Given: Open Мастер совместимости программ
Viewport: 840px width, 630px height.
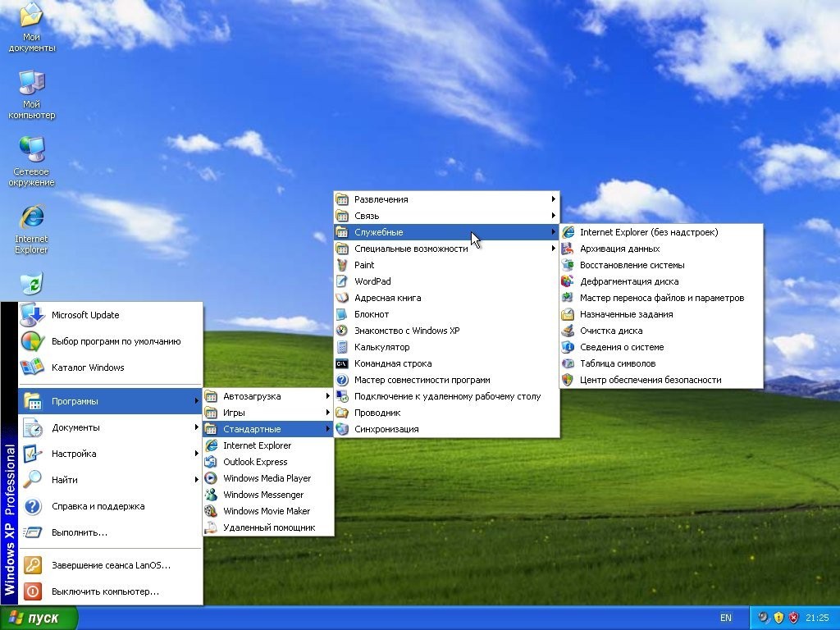Looking at the screenshot, I should 447,380.
